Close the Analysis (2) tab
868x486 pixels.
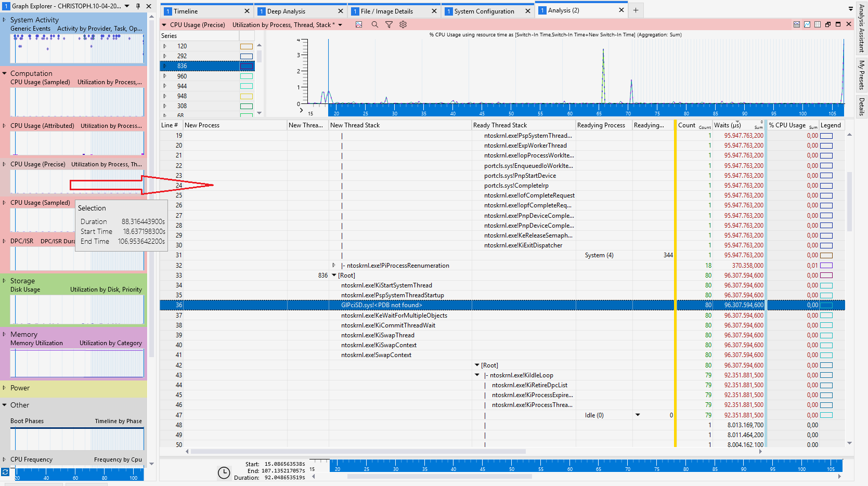(x=621, y=10)
